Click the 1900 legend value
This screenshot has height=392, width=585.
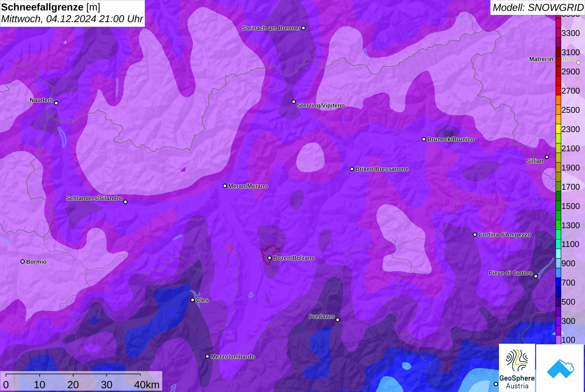[570, 168]
